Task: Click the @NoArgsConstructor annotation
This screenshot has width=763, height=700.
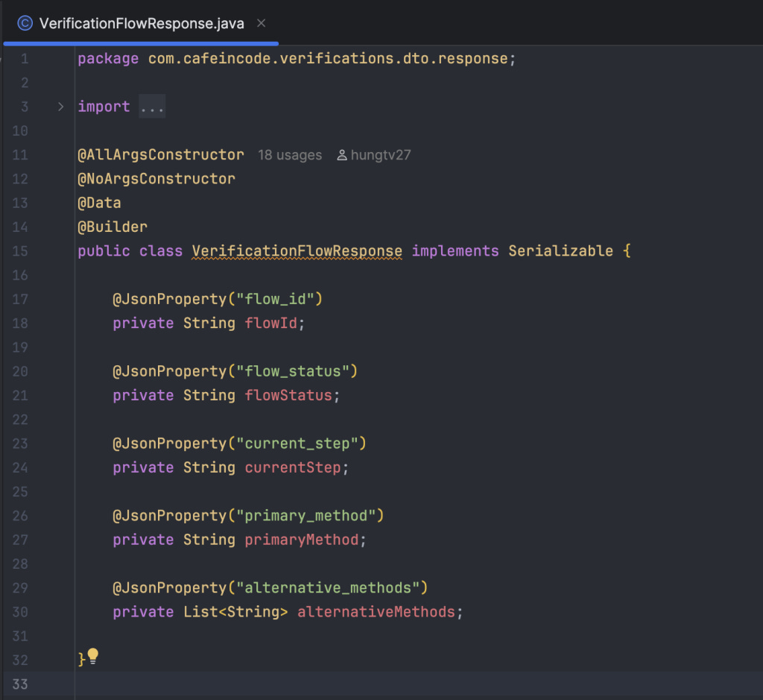Action: (x=156, y=179)
